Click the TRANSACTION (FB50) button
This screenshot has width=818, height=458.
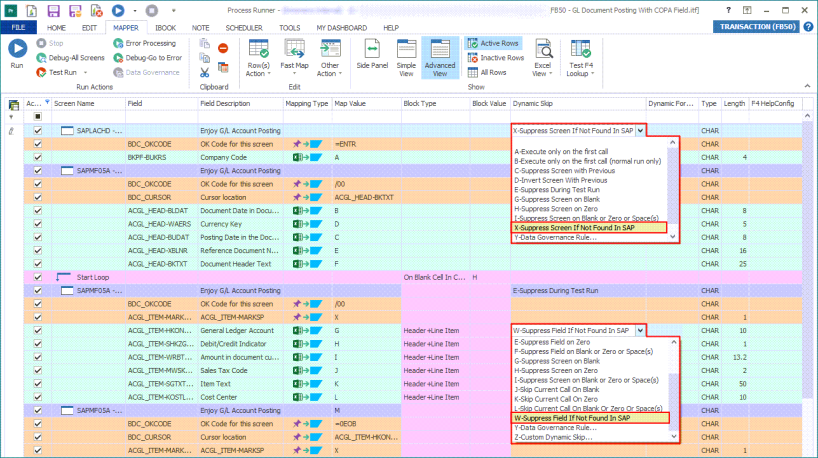tap(757, 27)
